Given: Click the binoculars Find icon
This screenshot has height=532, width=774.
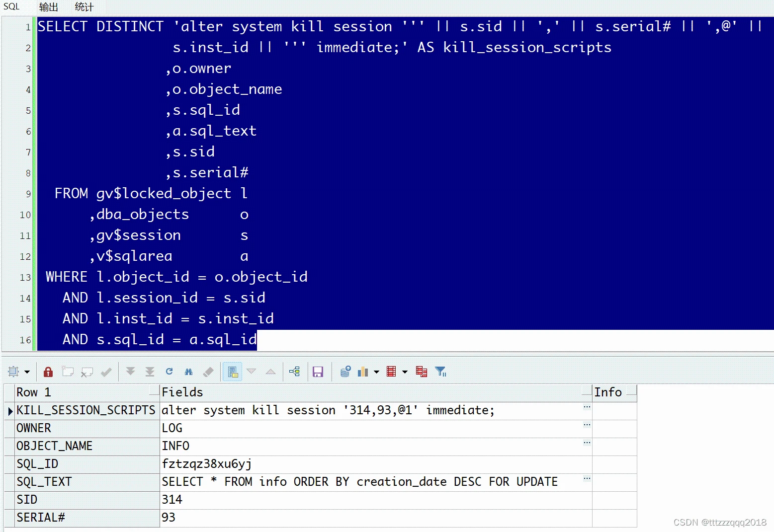Looking at the screenshot, I should pos(188,372).
